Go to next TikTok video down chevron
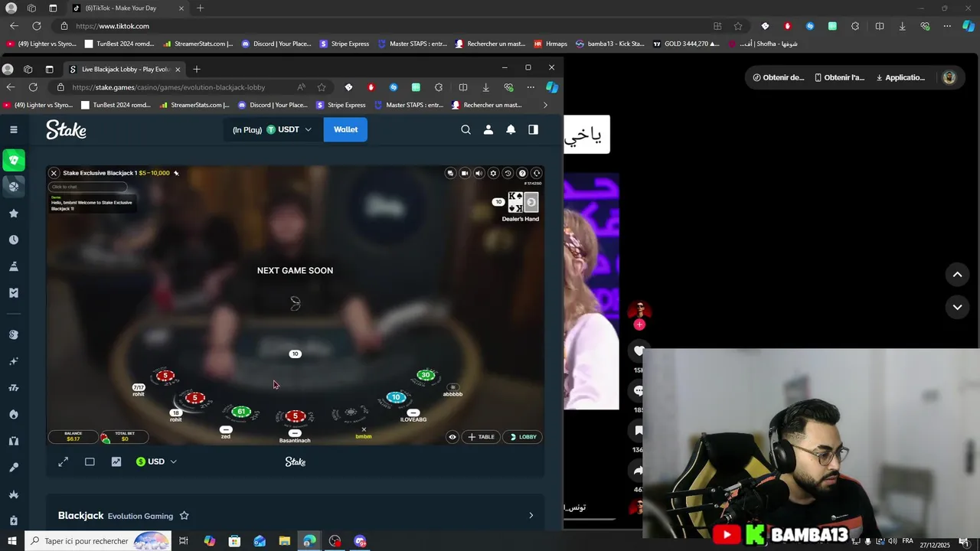980x551 pixels. point(957,307)
